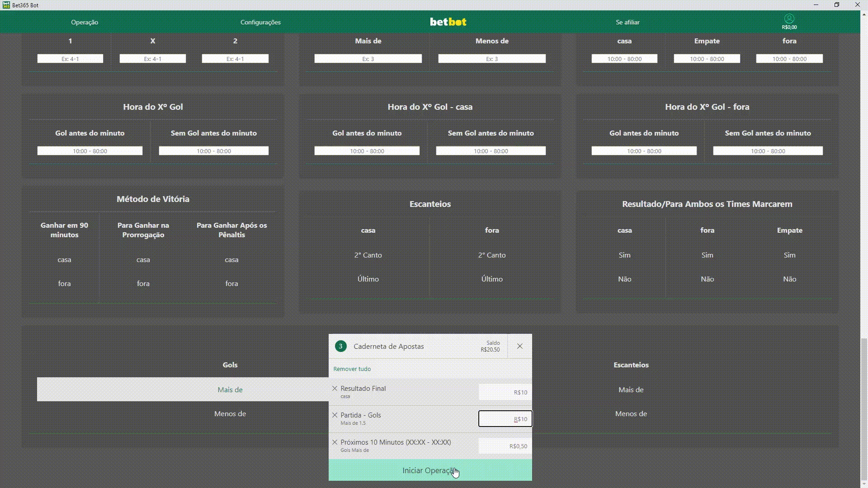This screenshot has width=868, height=488.
Task: Click the user account profile icon
Action: tap(789, 19)
